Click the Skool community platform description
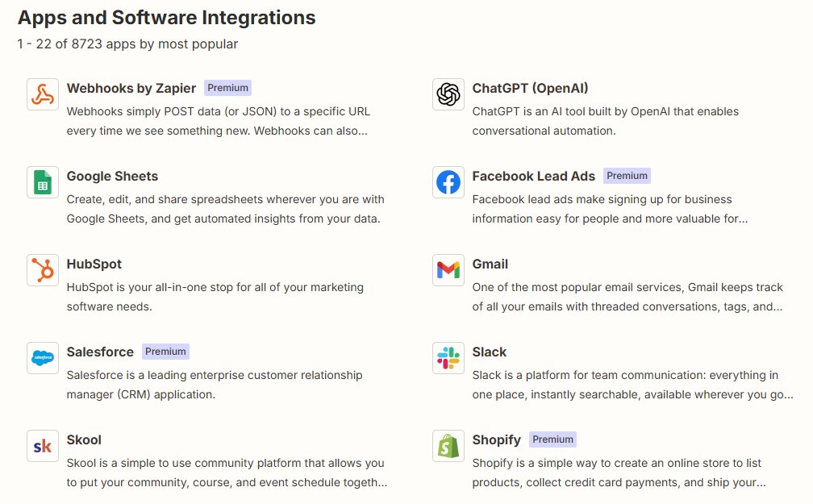The image size is (813, 504). 227,473
